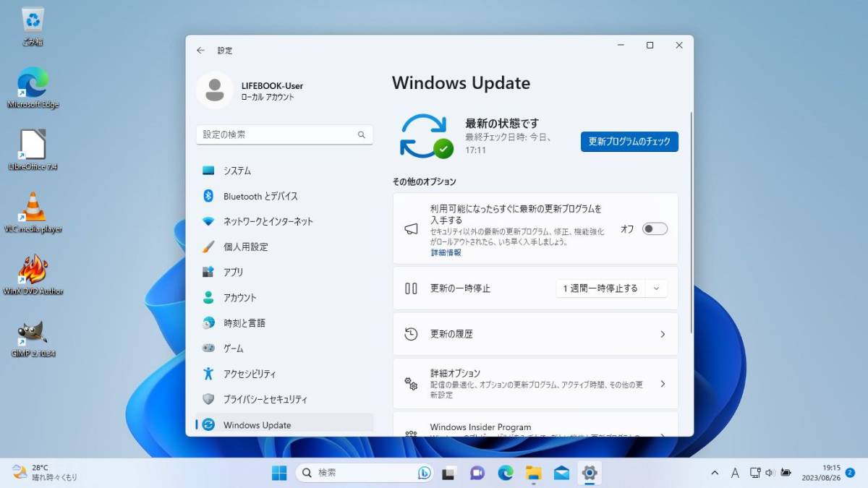Select the VLC media player desktop shortcut
Image resolution: width=868 pixels, height=488 pixels.
[33, 213]
